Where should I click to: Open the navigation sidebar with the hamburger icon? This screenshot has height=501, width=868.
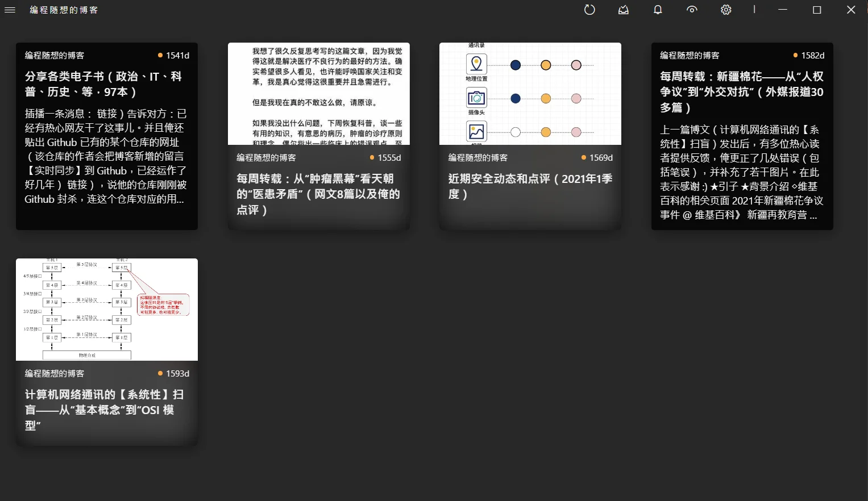click(10, 10)
